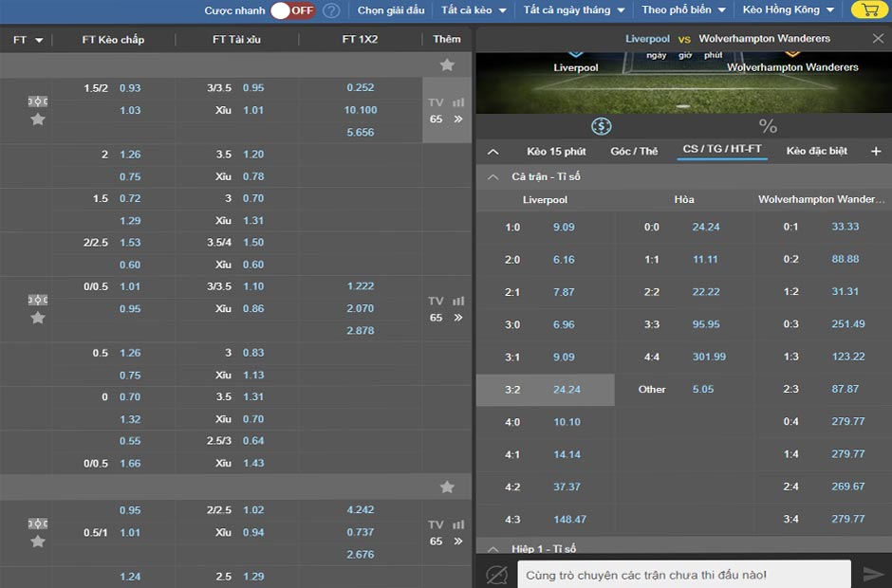This screenshot has height=588, width=892.
Task: Open the stats bar icon for the first match
Action: point(458,102)
